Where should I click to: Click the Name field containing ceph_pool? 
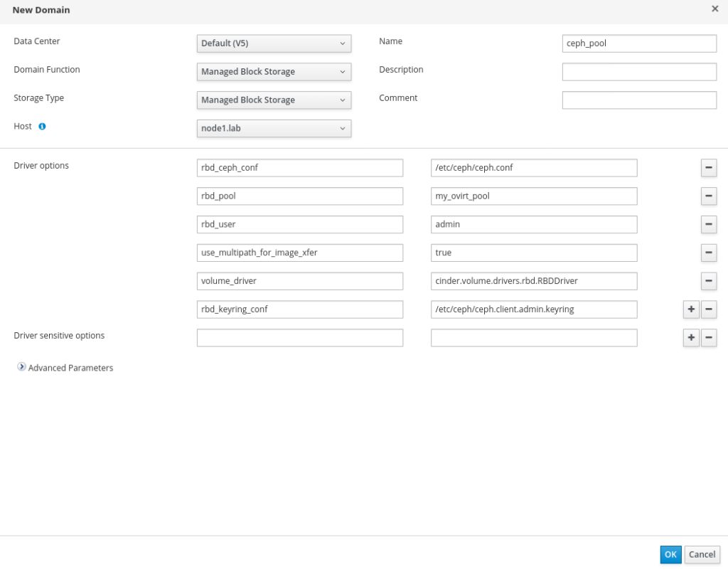pos(638,43)
